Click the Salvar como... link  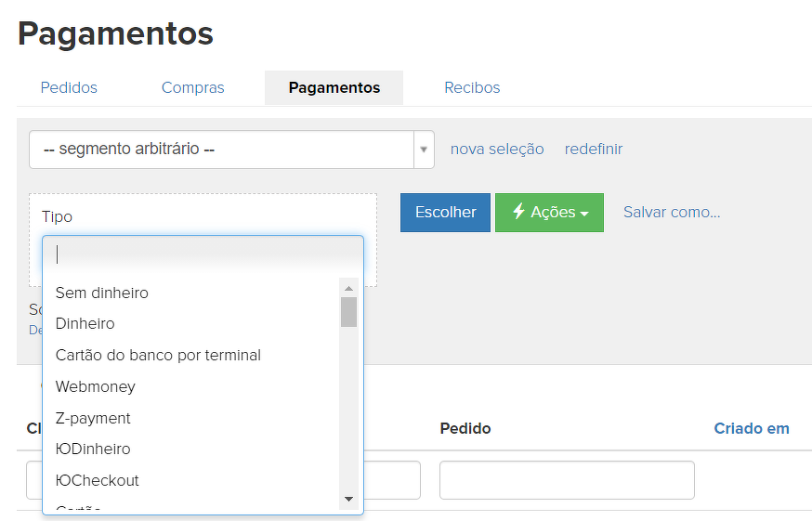[672, 212]
